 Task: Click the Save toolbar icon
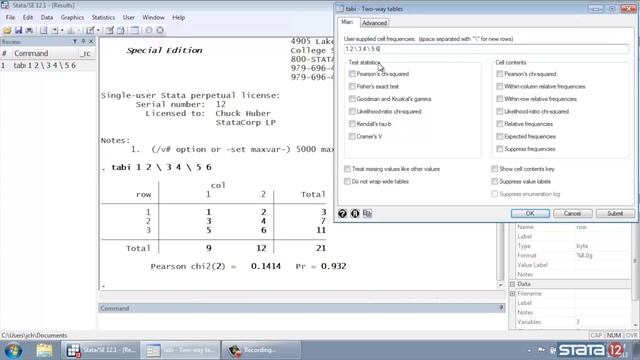click(18, 30)
